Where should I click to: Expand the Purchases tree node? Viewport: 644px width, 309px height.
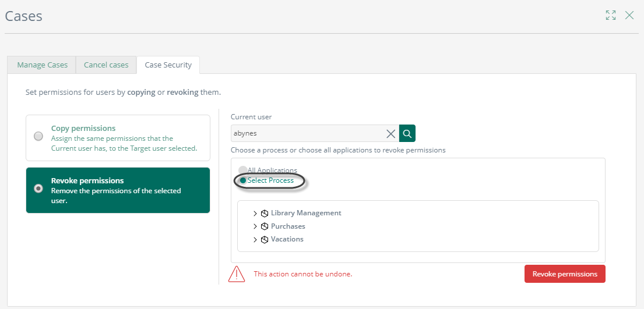[x=255, y=226]
